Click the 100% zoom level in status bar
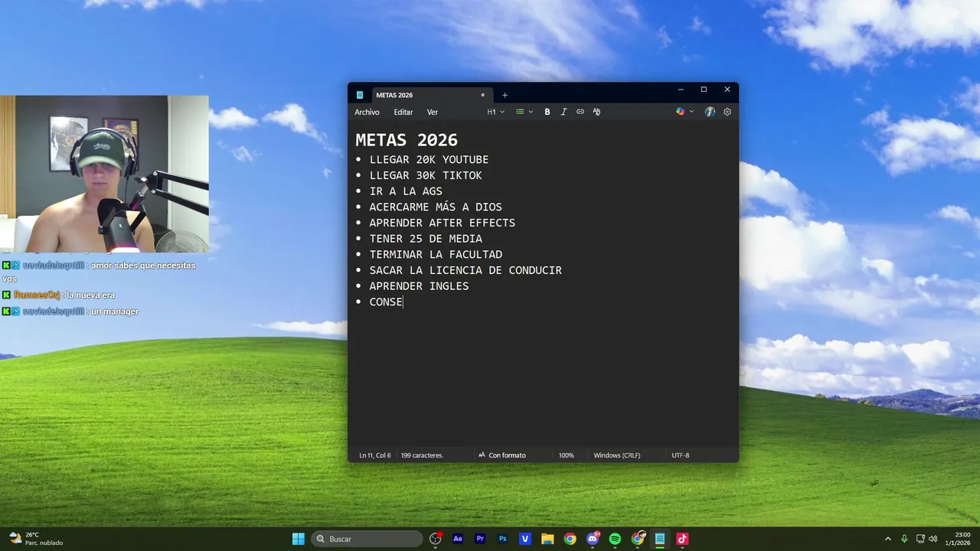 (566, 455)
